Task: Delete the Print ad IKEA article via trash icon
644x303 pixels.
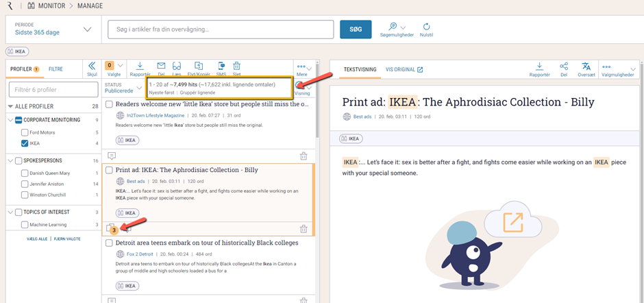Action: (x=304, y=228)
